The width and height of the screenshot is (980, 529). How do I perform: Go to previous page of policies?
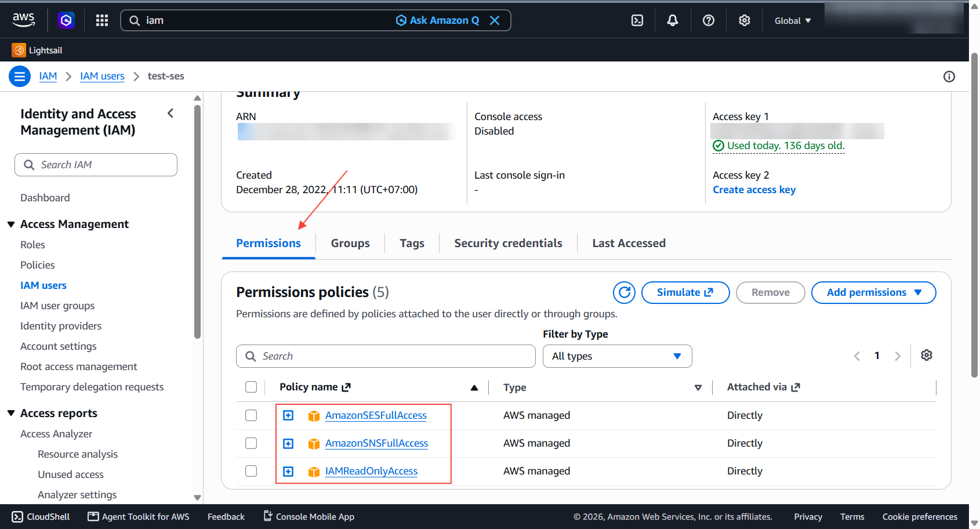click(x=857, y=356)
